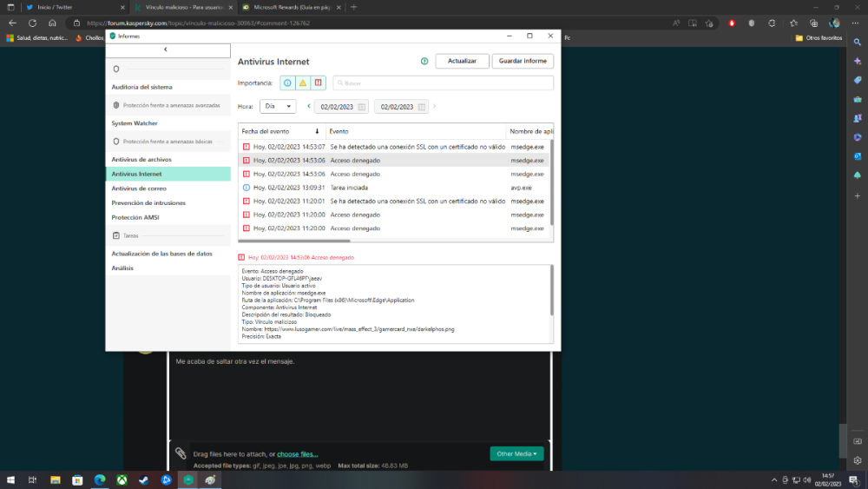Click the green help icon beside Actualizar
This screenshot has height=489, width=868.
point(424,61)
